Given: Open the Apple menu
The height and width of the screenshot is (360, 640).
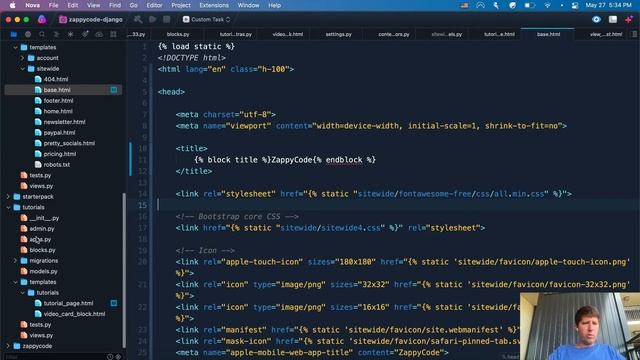Looking at the screenshot, I should coord(12,5).
